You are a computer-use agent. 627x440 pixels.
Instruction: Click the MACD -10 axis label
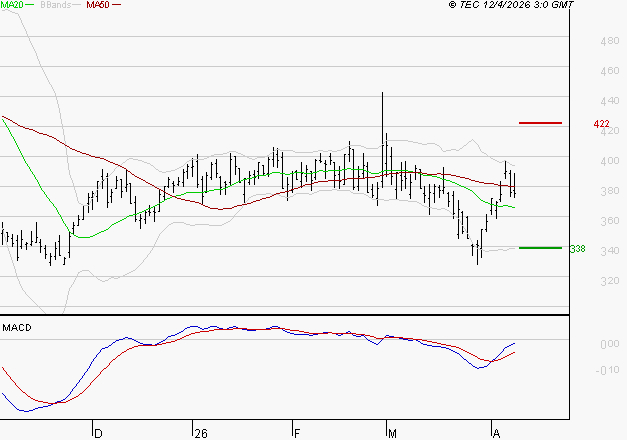pos(607,371)
